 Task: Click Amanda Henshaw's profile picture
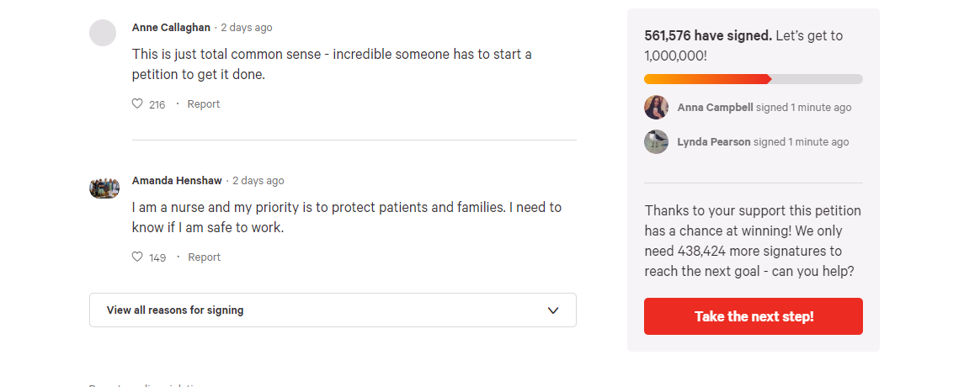pyautogui.click(x=104, y=188)
